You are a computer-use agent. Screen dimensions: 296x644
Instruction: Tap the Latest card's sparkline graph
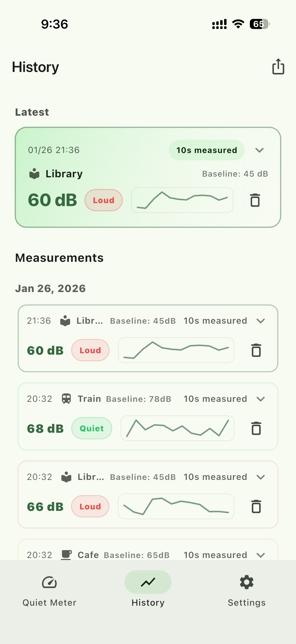tap(182, 200)
